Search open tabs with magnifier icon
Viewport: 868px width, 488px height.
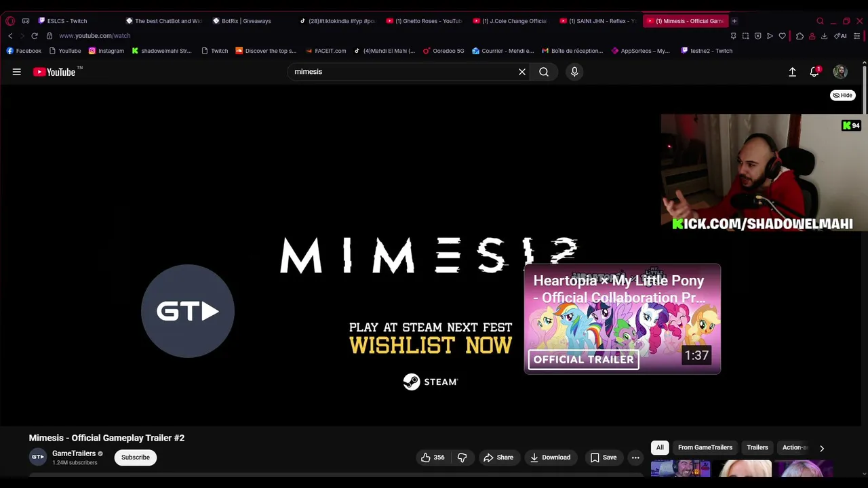820,21
